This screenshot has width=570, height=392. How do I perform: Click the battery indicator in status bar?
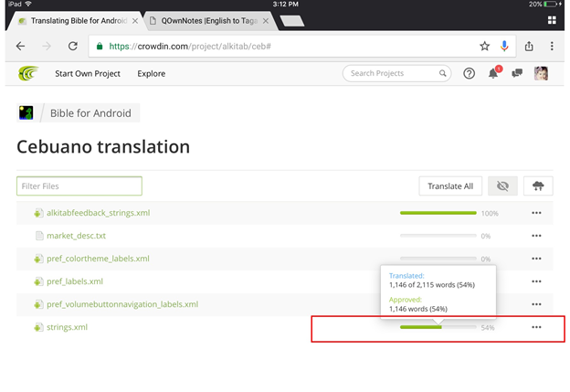(551, 4)
